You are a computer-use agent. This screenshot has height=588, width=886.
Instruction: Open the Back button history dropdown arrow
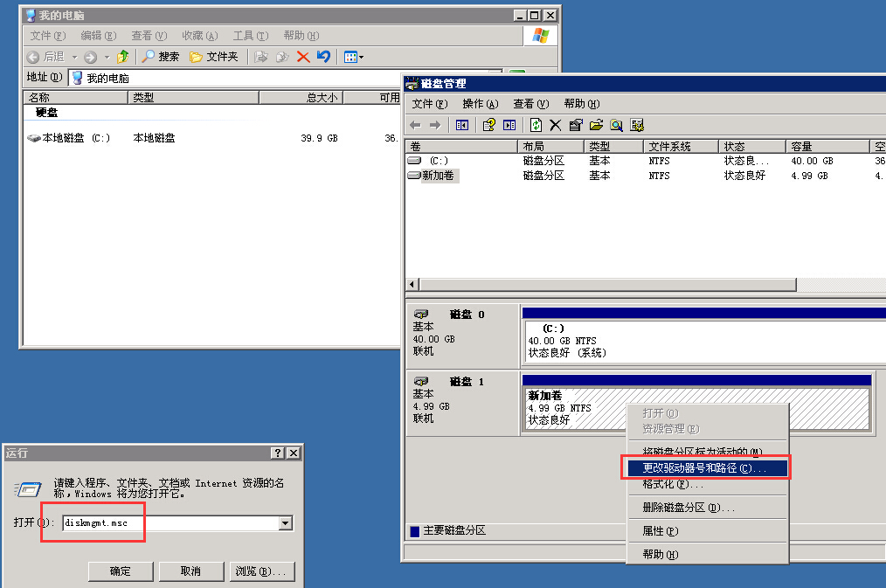74,57
